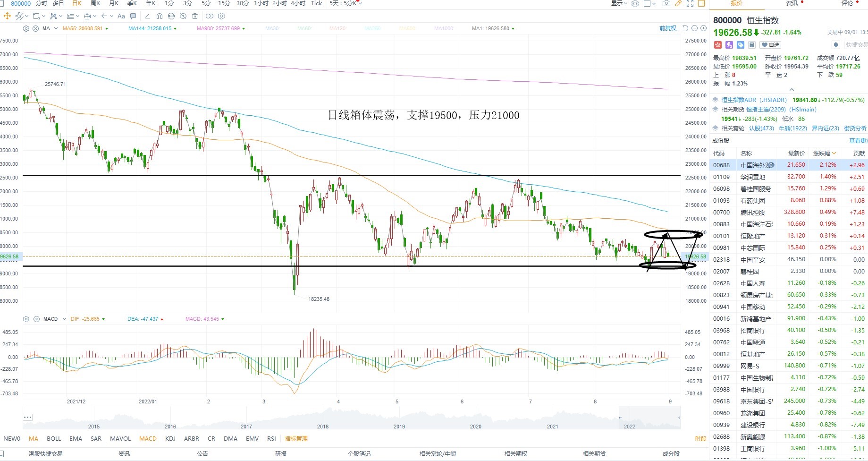Zoom in chart with plus icon
Screen dimensions: 868x461
(703, 28)
